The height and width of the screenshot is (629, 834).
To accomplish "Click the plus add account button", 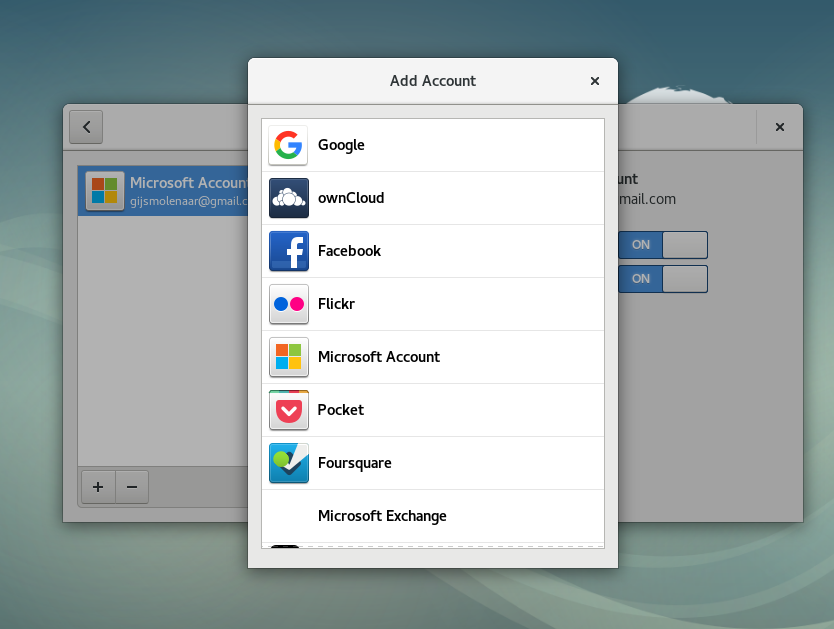I will pos(98,487).
